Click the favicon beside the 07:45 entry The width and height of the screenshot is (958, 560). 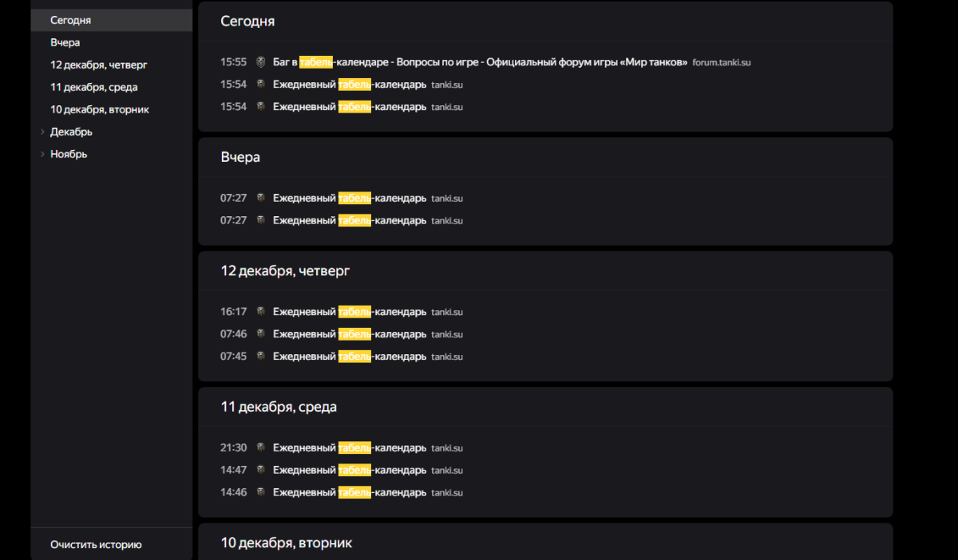pyautogui.click(x=260, y=357)
